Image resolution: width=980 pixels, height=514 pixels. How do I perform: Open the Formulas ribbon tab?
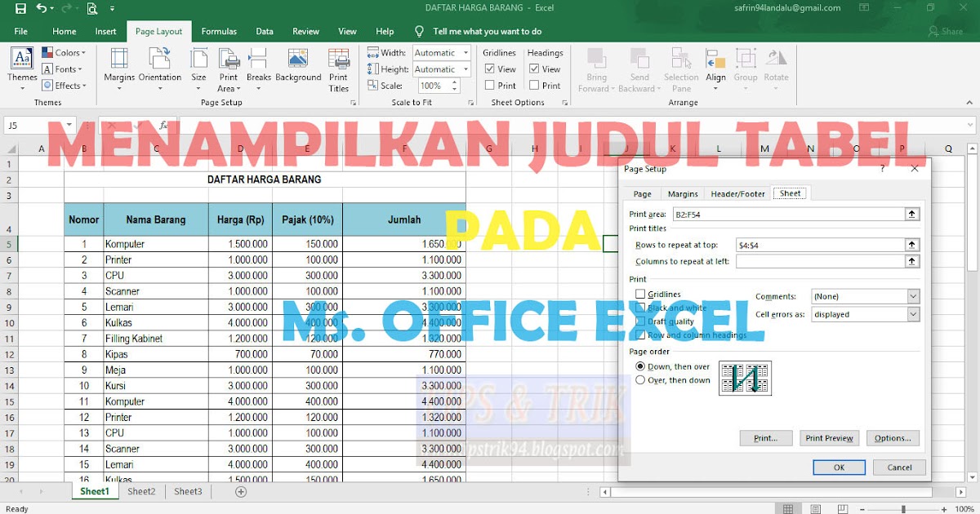coord(219,31)
